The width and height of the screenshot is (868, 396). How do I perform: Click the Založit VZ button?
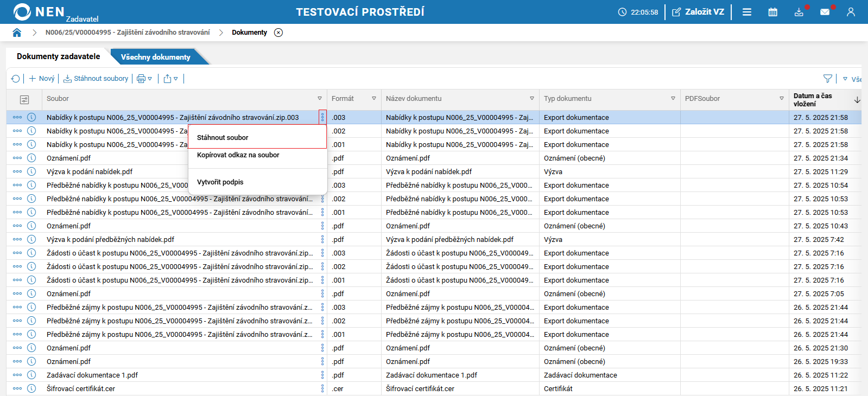[x=698, y=12]
